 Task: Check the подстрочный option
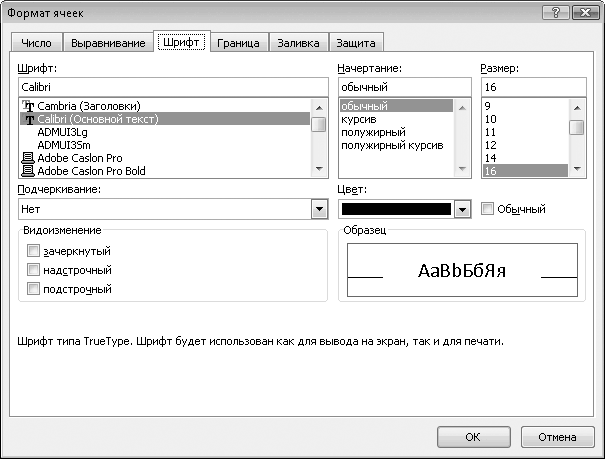(34, 289)
